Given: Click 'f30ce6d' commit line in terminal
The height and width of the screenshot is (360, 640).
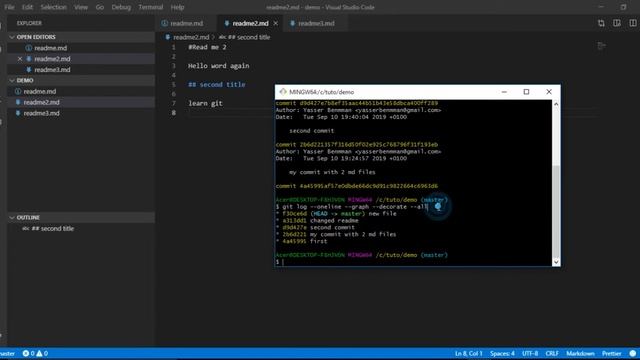Looking at the screenshot, I should pos(336,213).
